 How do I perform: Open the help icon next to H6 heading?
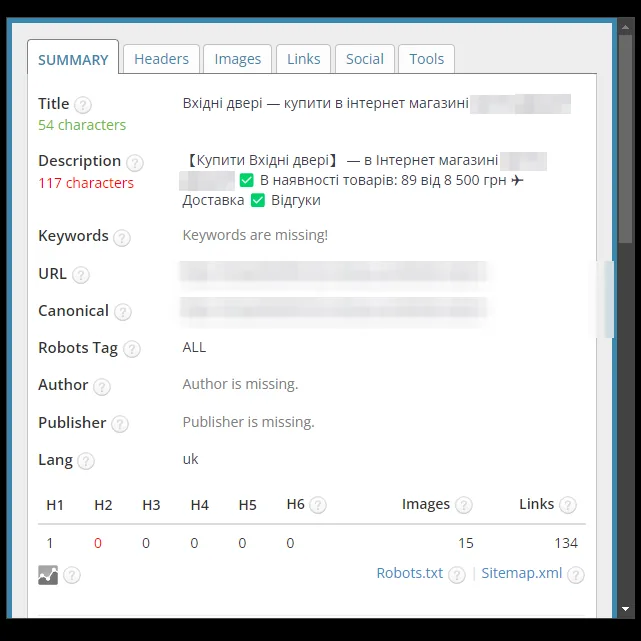click(x=318, y=505)
